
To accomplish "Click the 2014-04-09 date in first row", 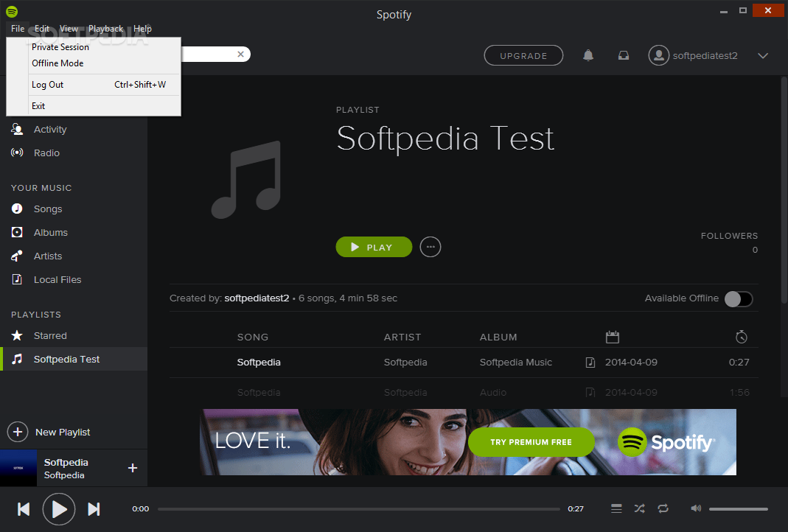I will coord(631,363).
